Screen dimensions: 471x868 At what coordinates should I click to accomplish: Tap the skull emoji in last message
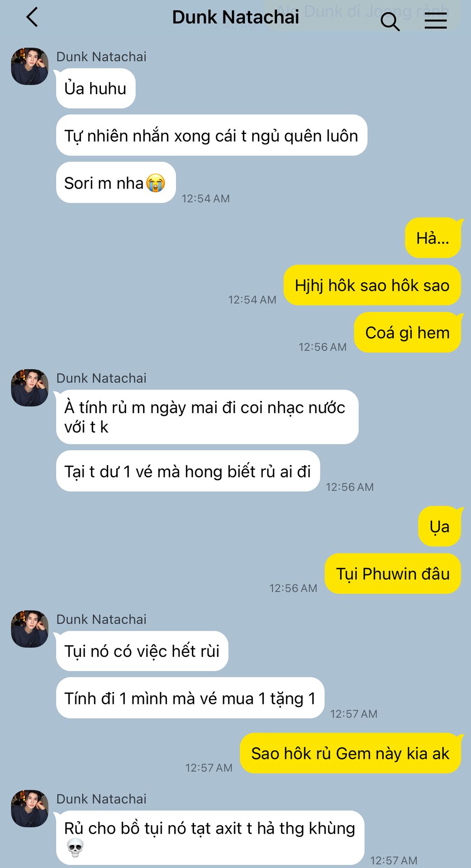[75, 848]
